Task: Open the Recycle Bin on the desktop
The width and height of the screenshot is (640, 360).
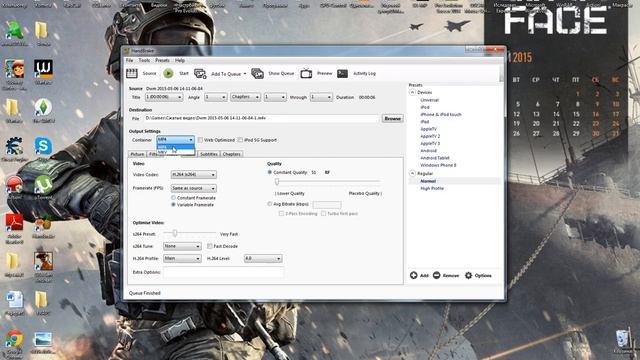Action: tap(622, 338)
